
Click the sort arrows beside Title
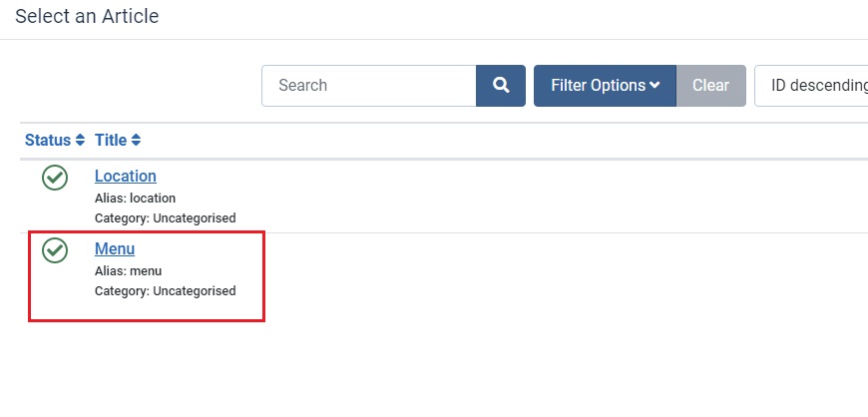click(136, 140)
